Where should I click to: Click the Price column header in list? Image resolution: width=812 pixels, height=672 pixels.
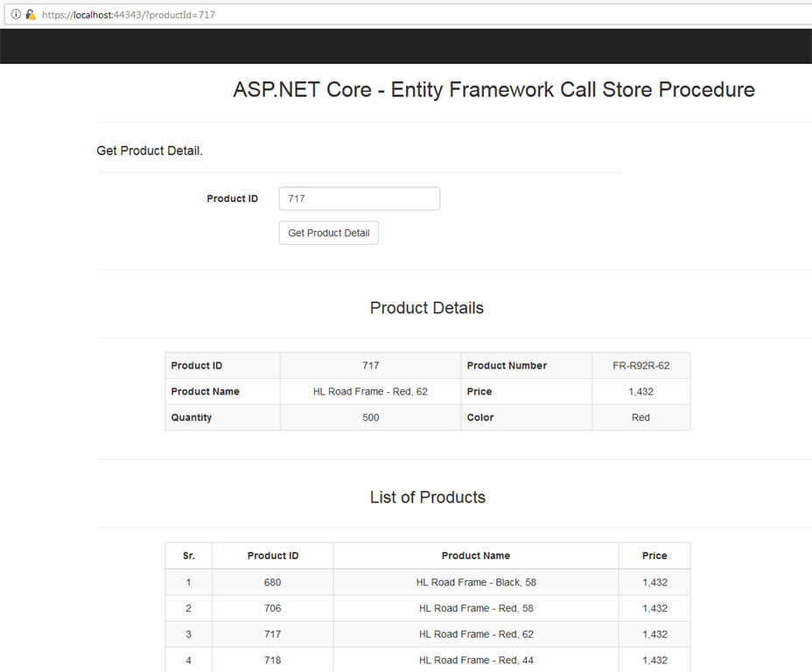654,556
